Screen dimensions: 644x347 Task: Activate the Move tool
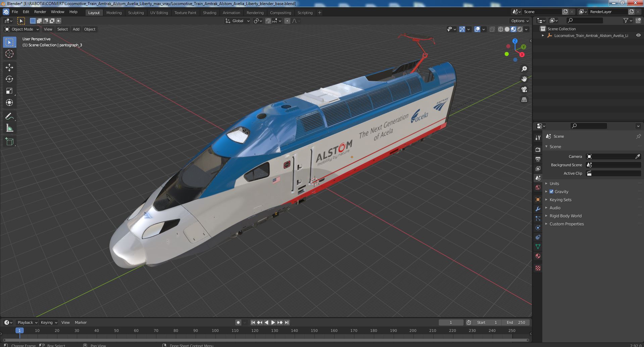9,68
